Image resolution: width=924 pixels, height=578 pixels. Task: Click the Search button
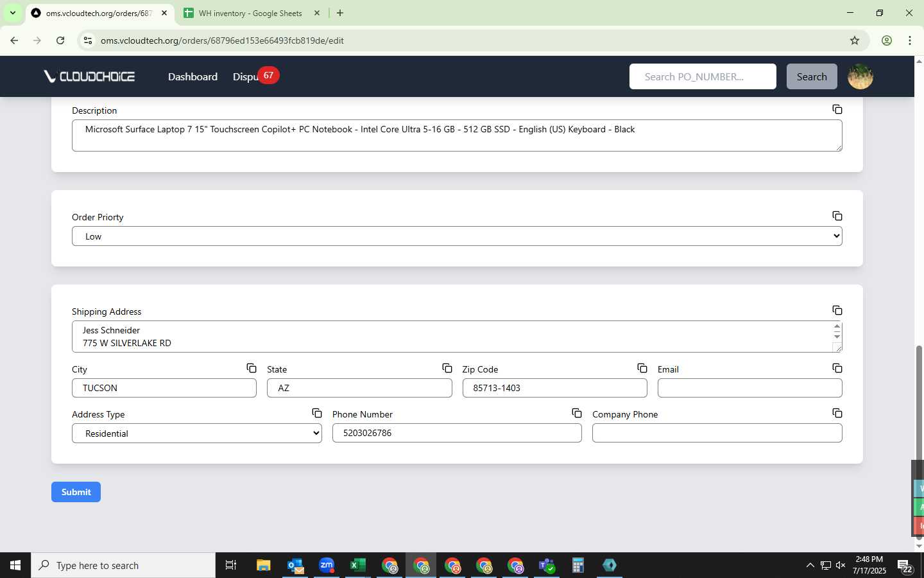[x=812, y=76]
